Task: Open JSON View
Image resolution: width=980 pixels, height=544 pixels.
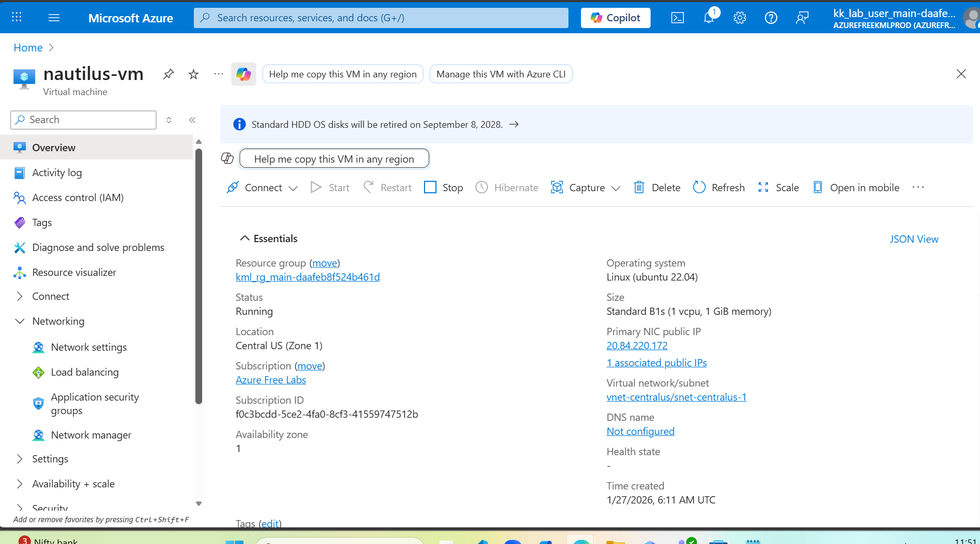Action: coord(914,239)
